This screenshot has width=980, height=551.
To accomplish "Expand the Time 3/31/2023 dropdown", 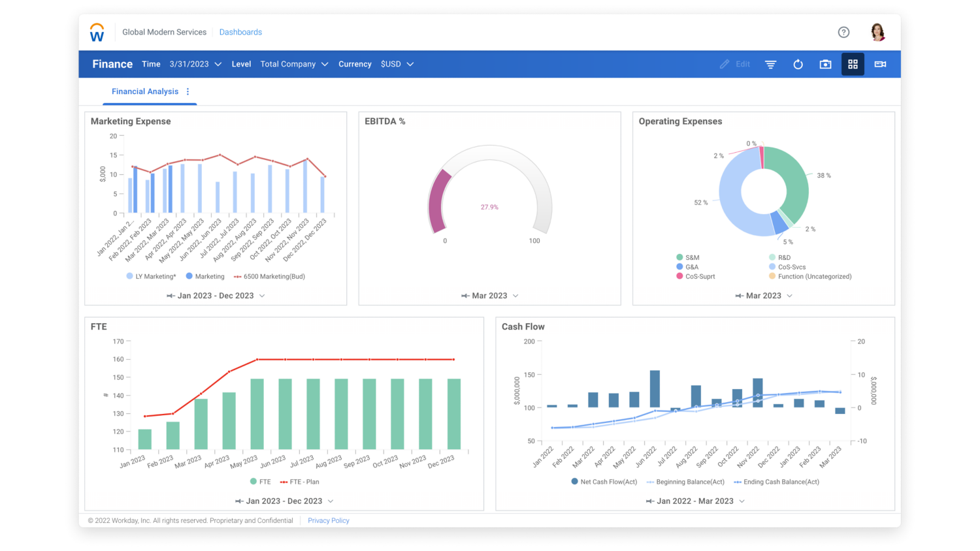I will pos(195,64).
